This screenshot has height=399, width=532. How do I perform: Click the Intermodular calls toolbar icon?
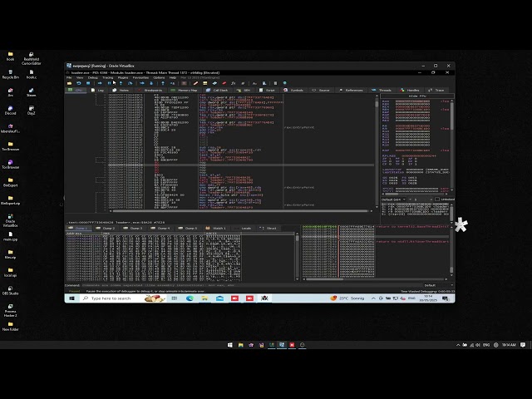[264, 83]
